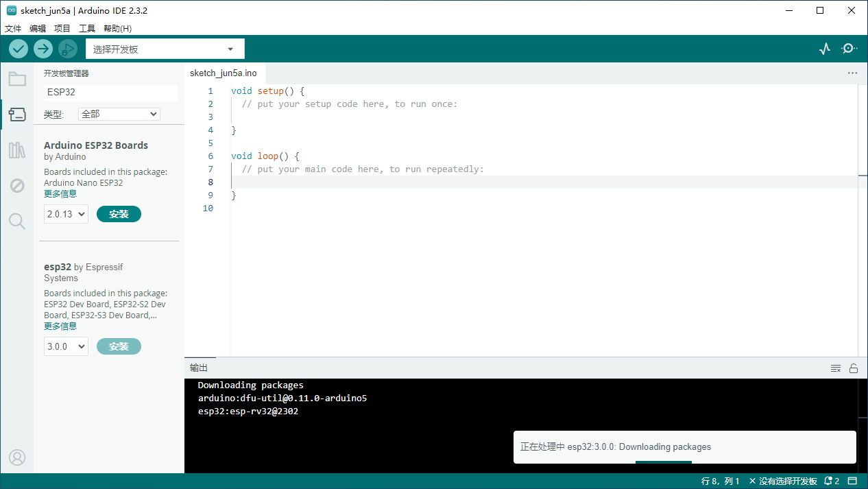Click line number 1 in the gutter
This screenshot has height=489, width=868.
(x=210, y=91)
